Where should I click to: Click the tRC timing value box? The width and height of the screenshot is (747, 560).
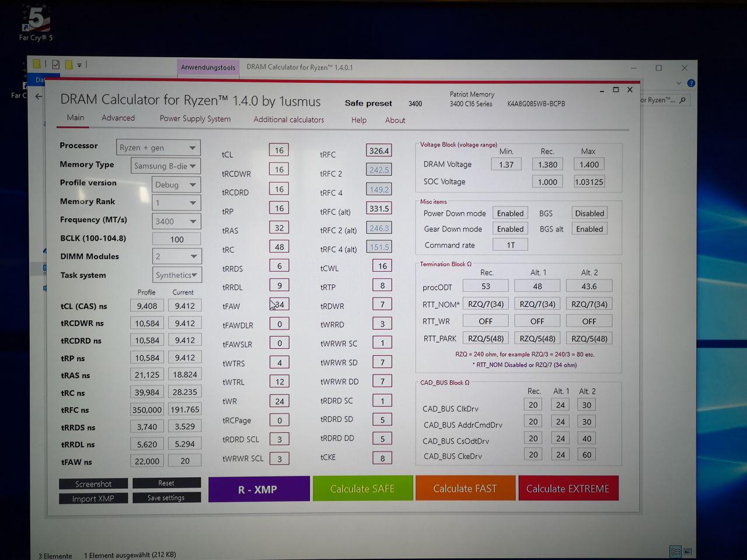click(279, 247)
